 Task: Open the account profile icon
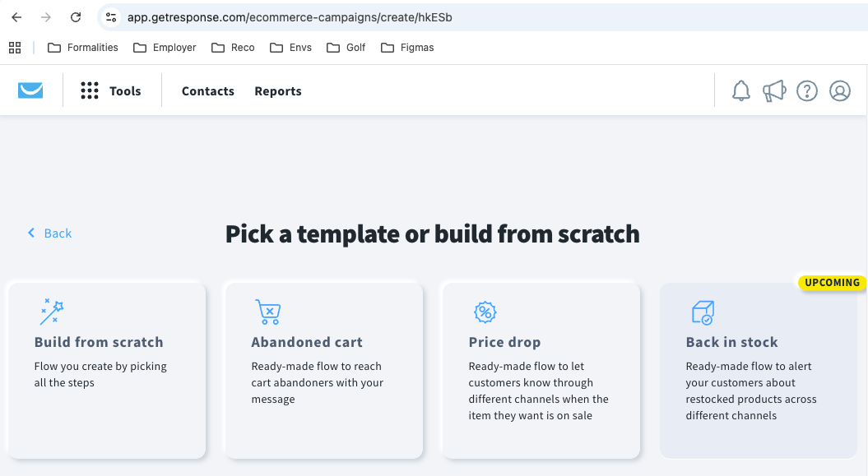pos(840,90)
